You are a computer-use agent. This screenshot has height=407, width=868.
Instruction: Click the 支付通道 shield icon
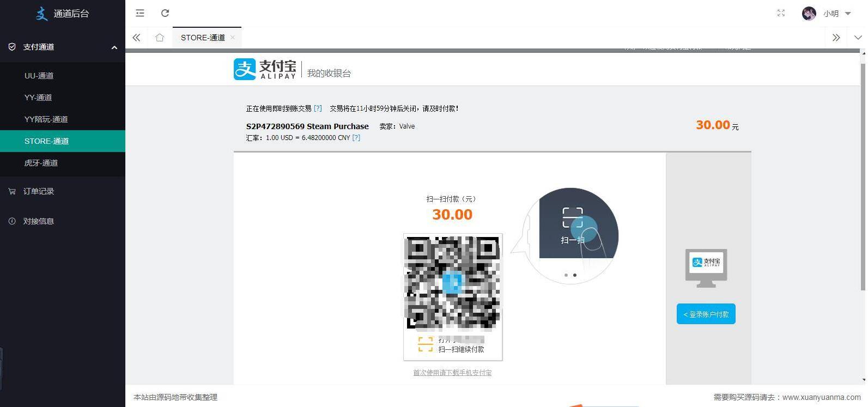click(x=12, y=47)
